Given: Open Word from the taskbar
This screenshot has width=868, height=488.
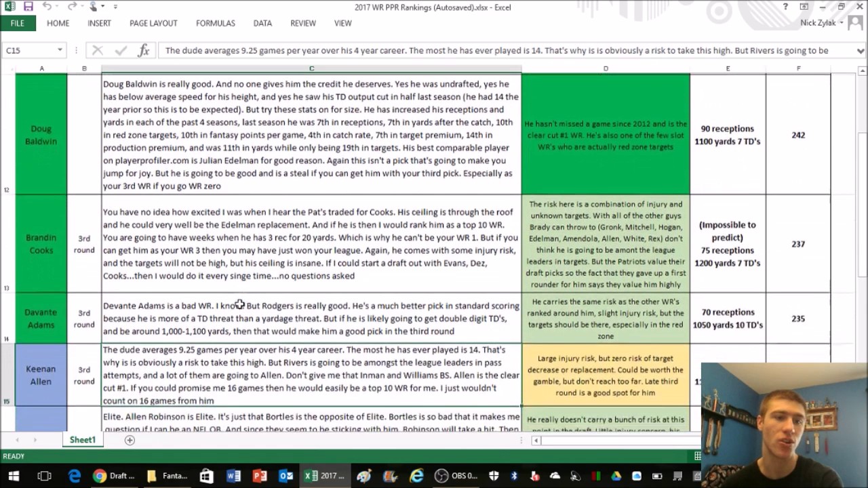Looking at the screenshot, I should 233,476.
